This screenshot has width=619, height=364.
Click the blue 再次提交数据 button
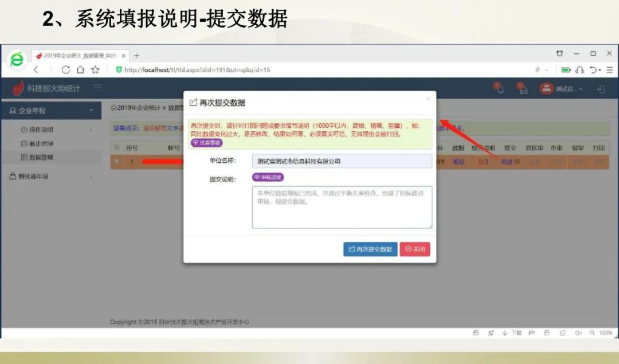(370, 249)
